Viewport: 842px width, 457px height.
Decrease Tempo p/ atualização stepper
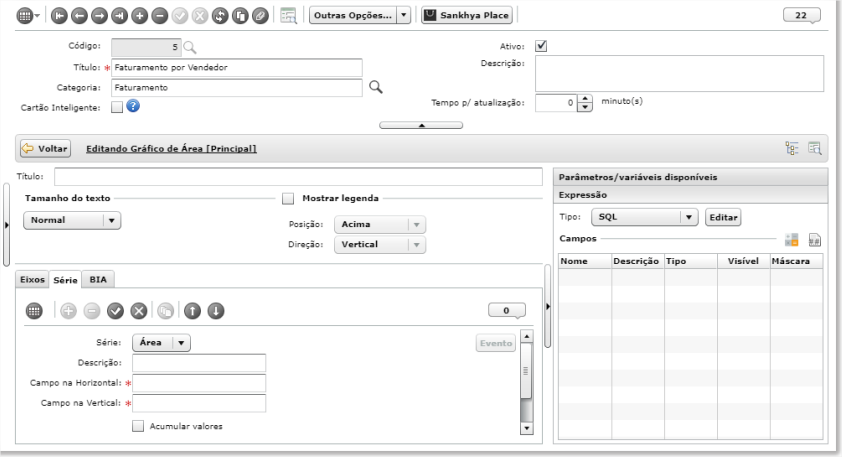pyautogui.click(x=585, y=107)
